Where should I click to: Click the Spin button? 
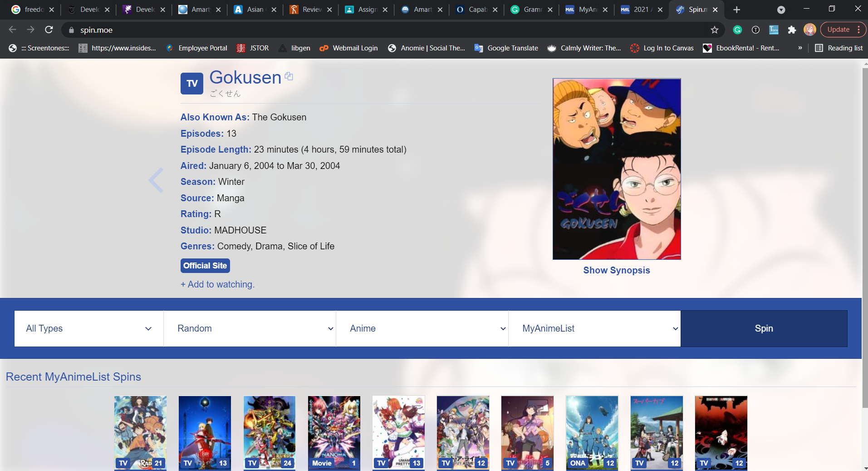click(764, 328)
